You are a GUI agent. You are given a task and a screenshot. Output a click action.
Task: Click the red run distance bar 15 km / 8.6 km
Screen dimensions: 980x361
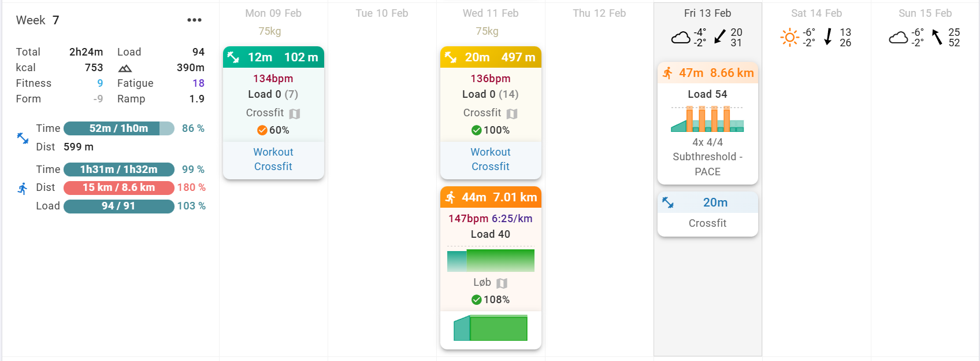(x=118, y=187)
